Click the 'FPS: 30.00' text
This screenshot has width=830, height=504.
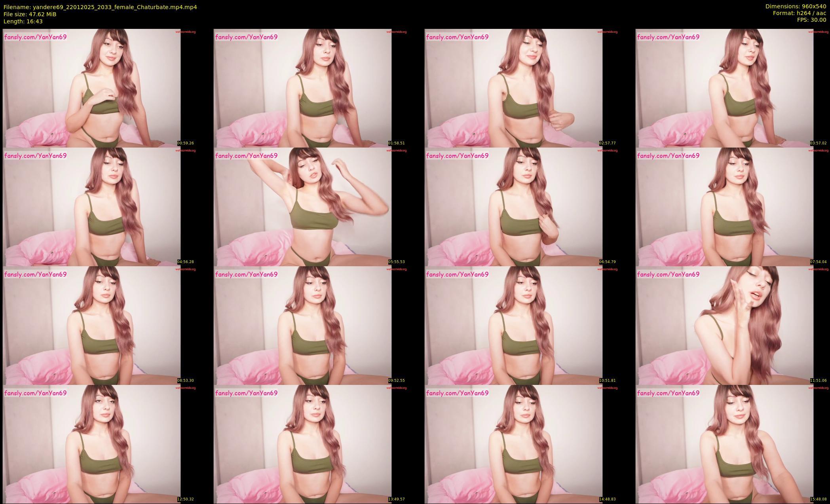[x=811, y=20]
